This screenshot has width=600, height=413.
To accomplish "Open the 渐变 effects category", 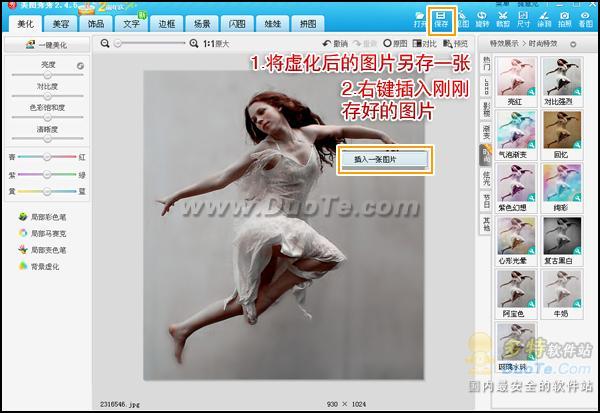I will point(486,132).
